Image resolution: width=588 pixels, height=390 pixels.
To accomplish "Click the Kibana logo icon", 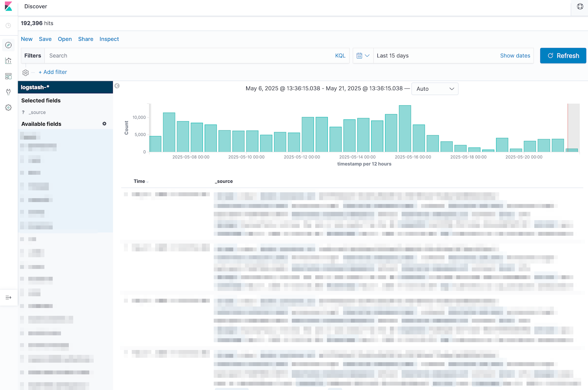I will point(8,7).
